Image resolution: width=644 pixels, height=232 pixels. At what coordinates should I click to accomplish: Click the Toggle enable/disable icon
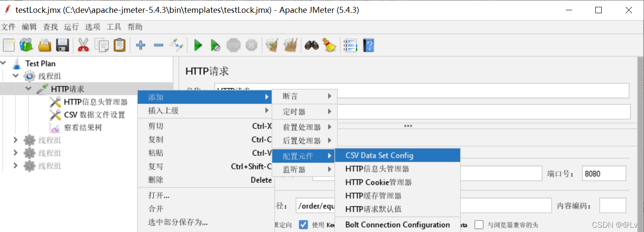click(x=176, y=45)
